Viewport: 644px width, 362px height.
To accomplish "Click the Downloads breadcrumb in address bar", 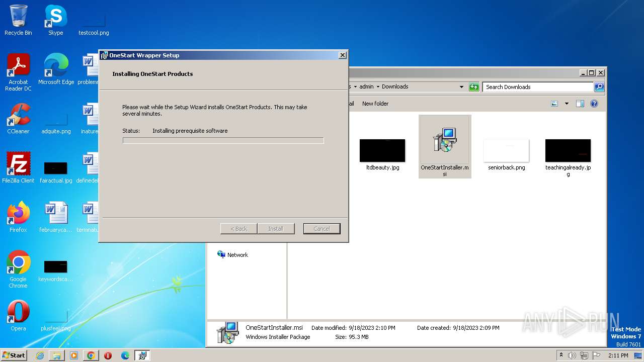I will 395,86.
